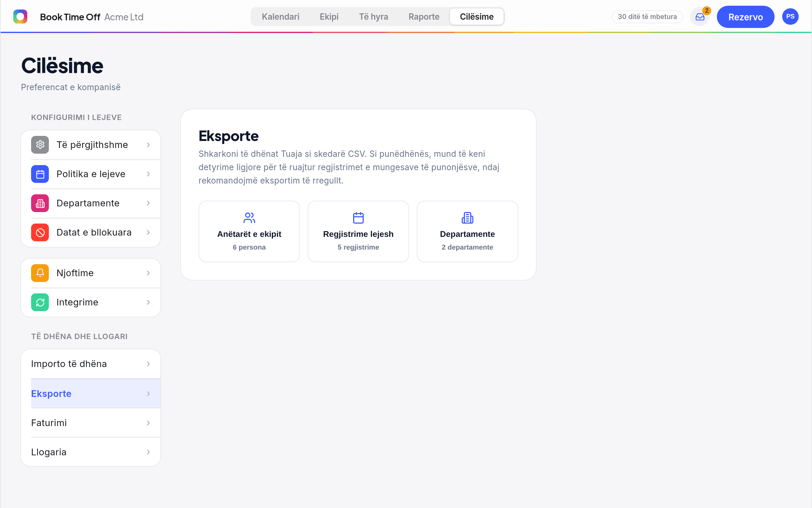Click the building icon in the Departamente sidebar row
The image size is (812, 508).
[x=40, y=203]
